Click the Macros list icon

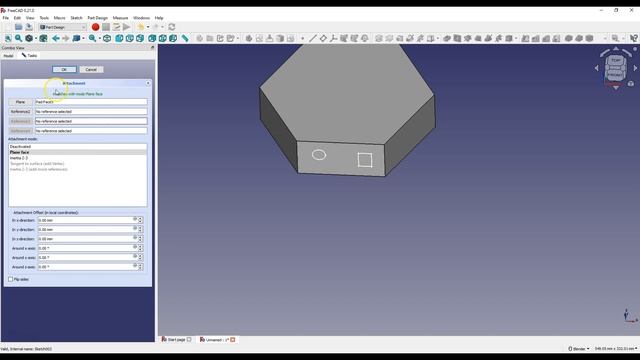point(116,27)
